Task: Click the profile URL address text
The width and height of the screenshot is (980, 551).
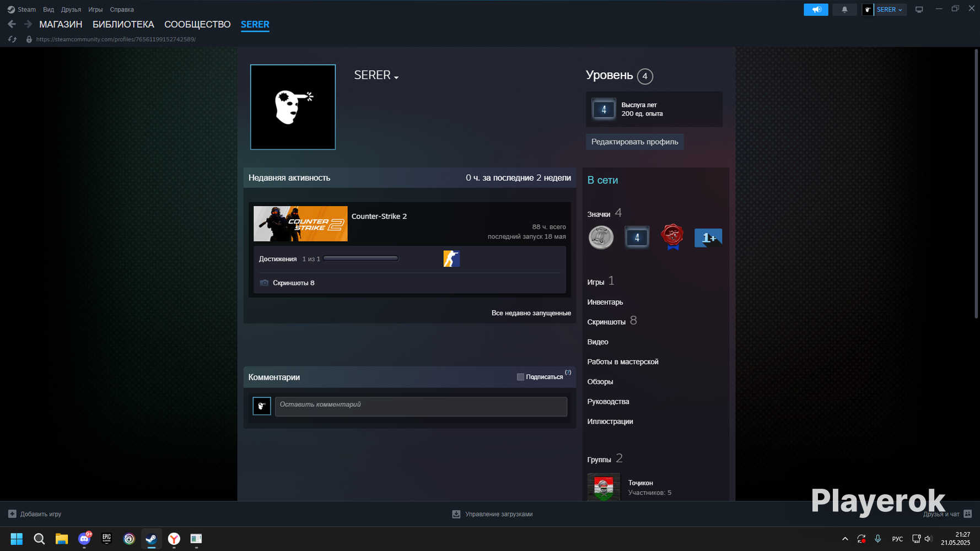Action: point(116,39)
